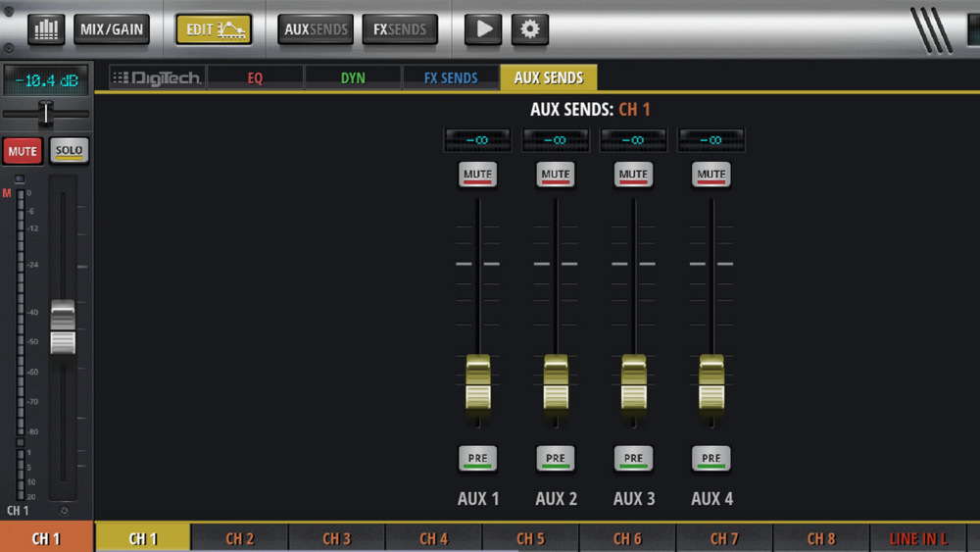This screenshot has height=552, width=980.
Task: Switch to the EQ tab
Action: [x=255, y=78]
